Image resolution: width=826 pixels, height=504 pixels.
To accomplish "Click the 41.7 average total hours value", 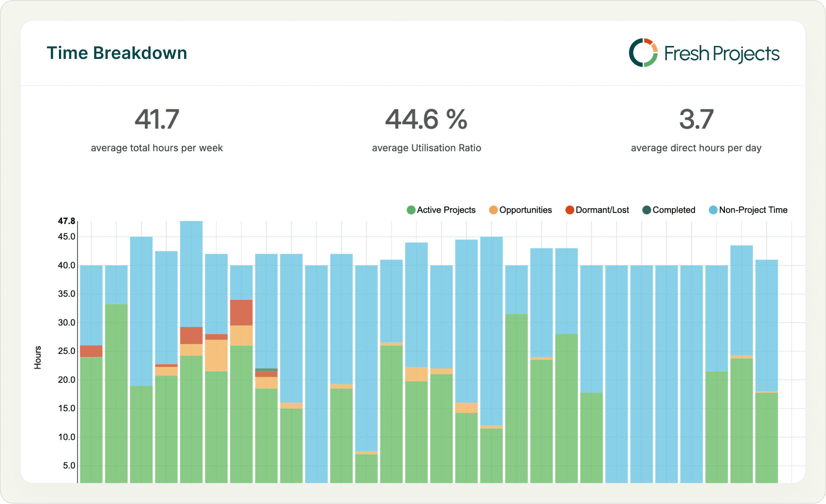I will [157, 119].
